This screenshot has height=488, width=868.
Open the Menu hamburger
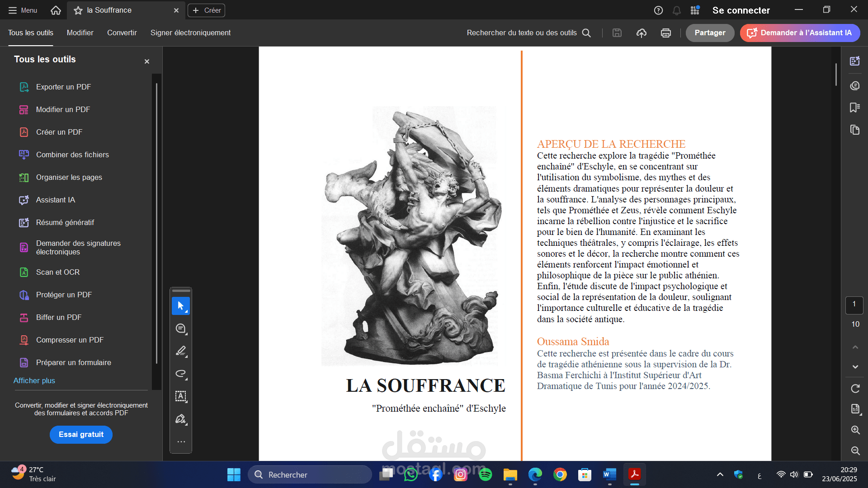(x=23, y=10)
